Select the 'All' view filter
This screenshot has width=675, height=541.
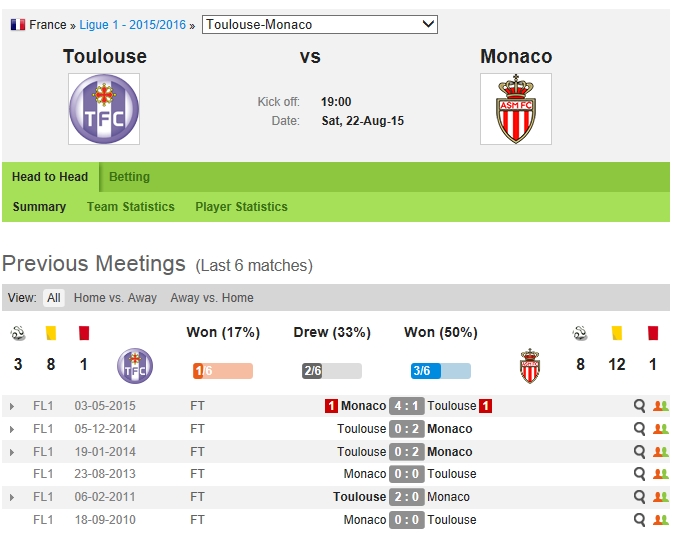54,298
